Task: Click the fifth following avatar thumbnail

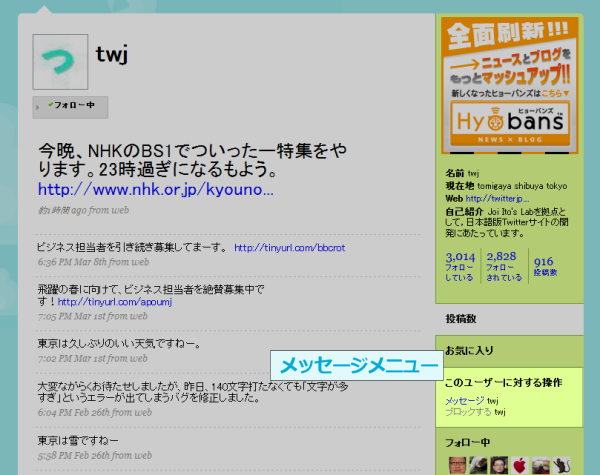Action: coord(541,465)
